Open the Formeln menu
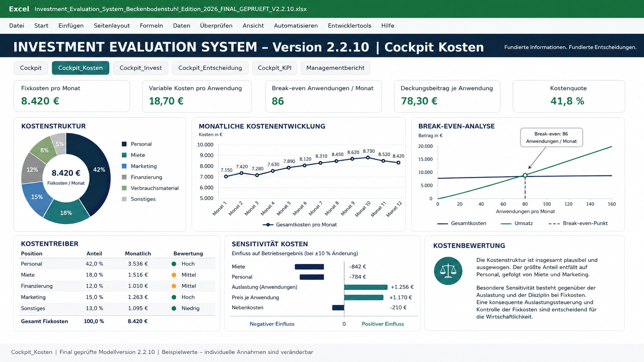Screen dimensions: 644x362 (x=151, y=26)
